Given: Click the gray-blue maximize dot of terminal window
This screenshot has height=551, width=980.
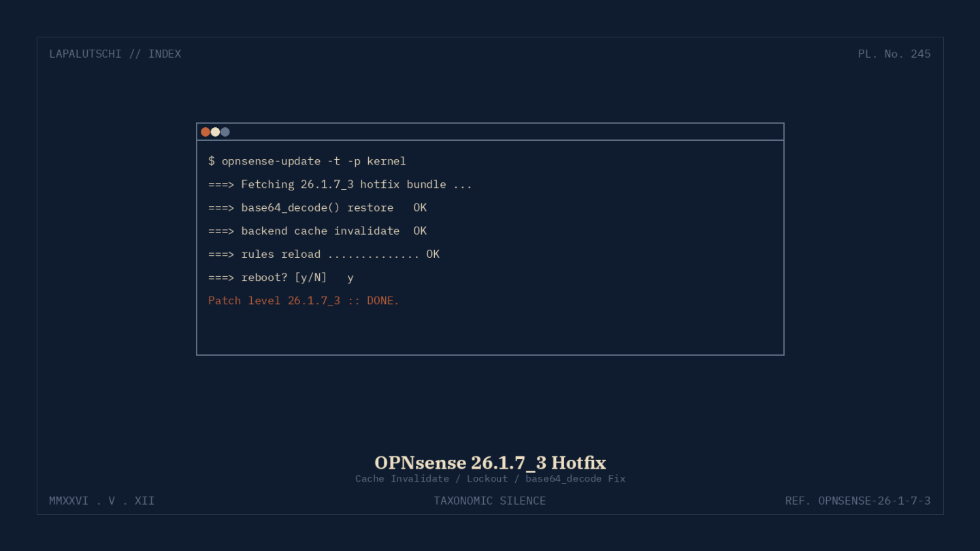Looking at the screenshot, I should coord(225,132).
